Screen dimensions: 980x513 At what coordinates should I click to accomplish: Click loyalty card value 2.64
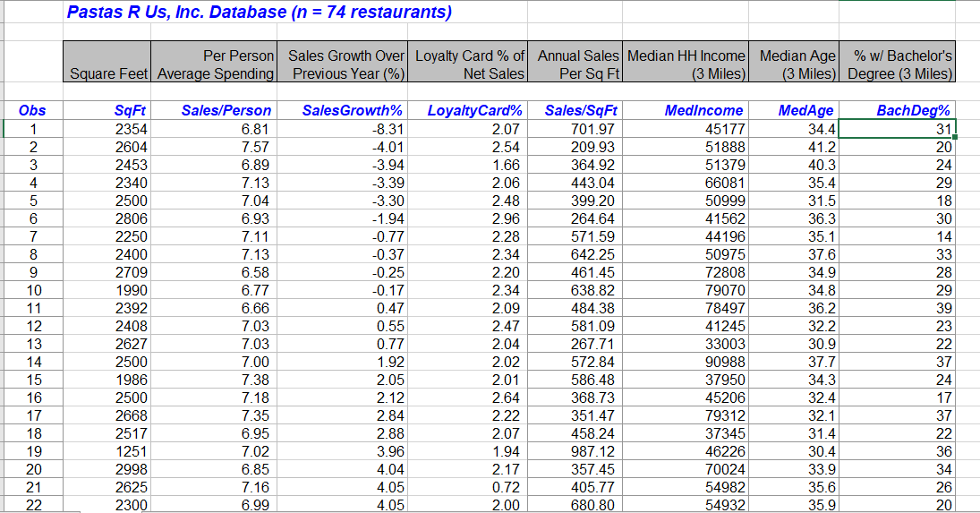pos(467,398)
